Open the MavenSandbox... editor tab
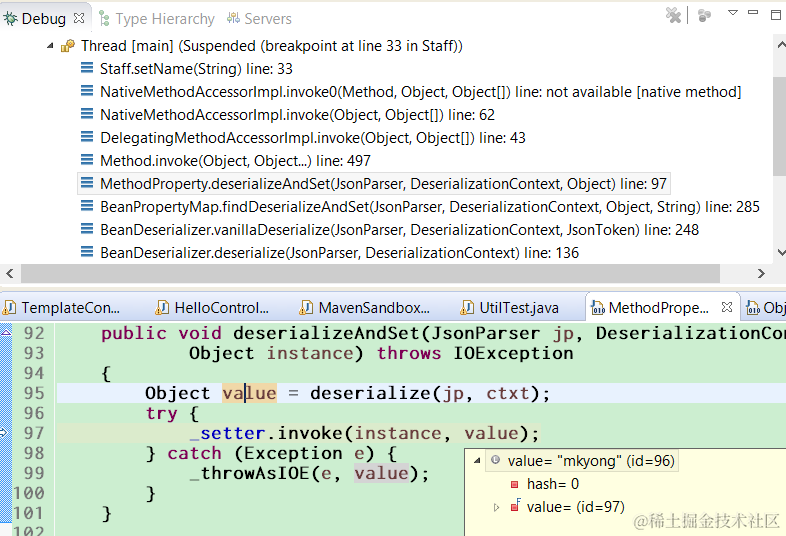Viewport: 786px width, 536px height. pyautogui.click(x=365, y=307)
